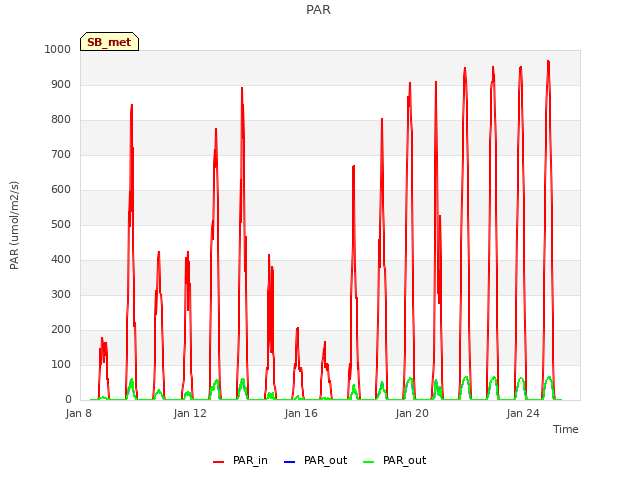Click the 400 y-axis tick label
640x480 pixels.
[x=61, y=260]
